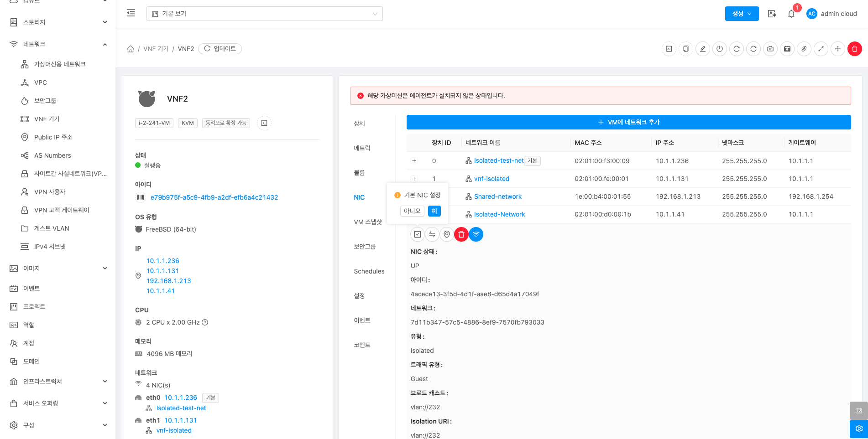Click the paperclip attach ISO icon
The width and height of the screenshot is (868, 439).
tap(804, 49)
